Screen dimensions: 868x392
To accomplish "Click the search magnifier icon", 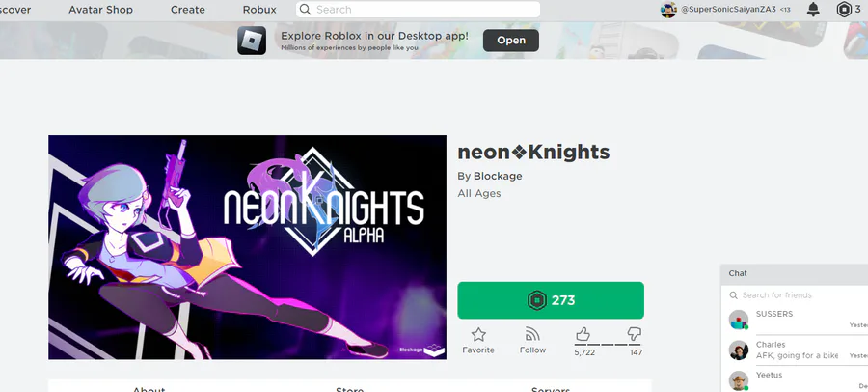I will point(305,10).
